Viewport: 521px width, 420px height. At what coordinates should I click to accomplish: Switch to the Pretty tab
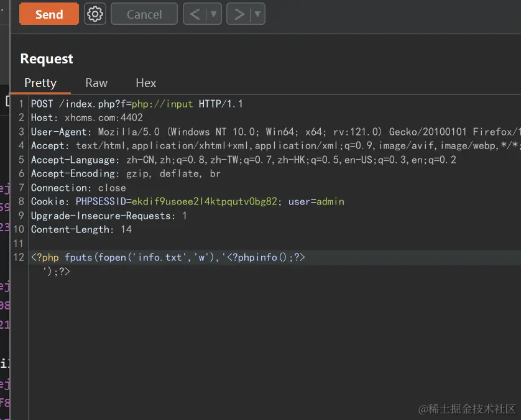coord(40,83)
